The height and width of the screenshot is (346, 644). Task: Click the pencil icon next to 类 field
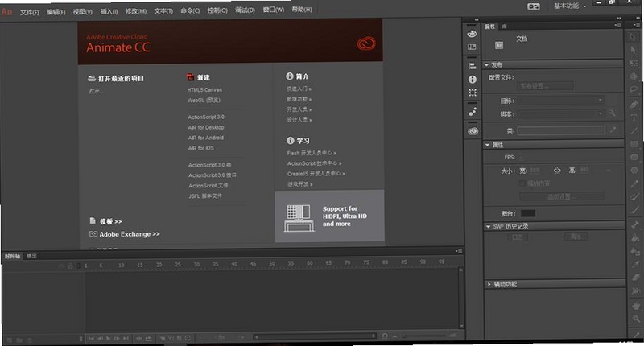pos(613,130)
